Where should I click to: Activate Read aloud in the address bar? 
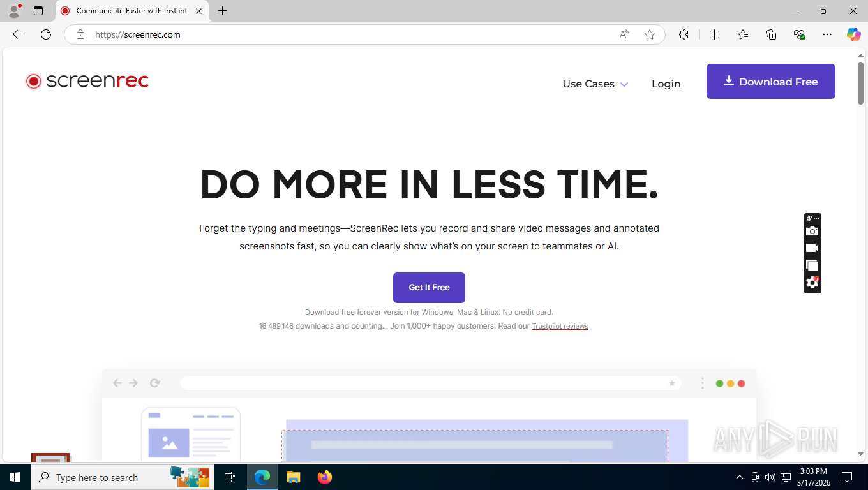(x=624, y=34)
